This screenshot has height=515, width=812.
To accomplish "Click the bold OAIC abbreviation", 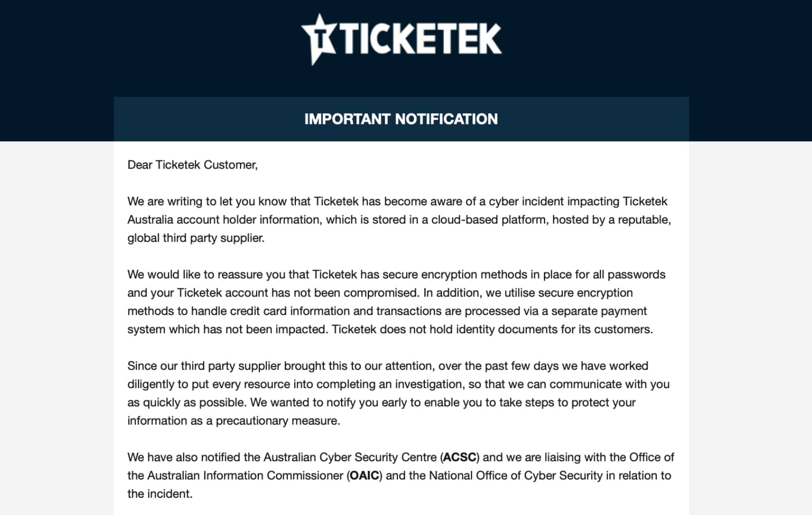I will tap(364, 475).
